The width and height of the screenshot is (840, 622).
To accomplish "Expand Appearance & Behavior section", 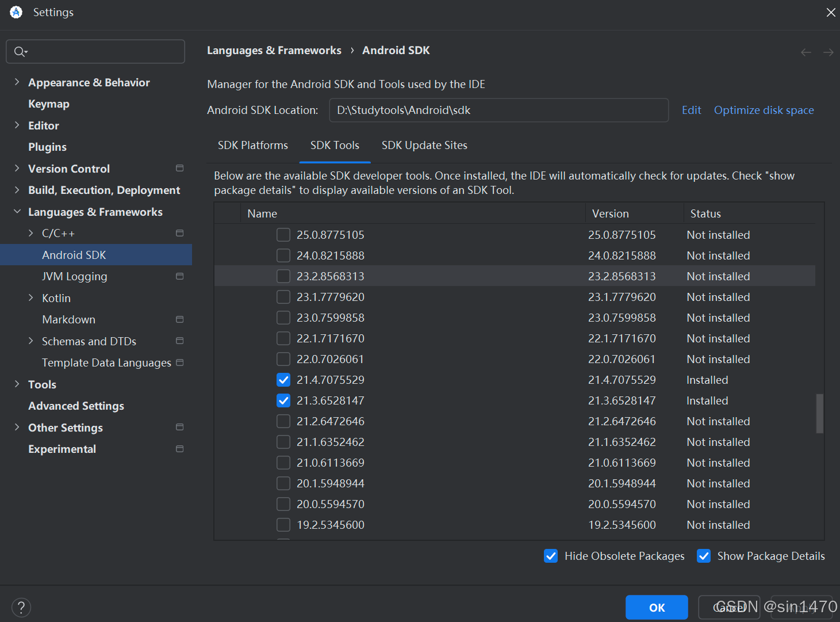I will 17,82.
